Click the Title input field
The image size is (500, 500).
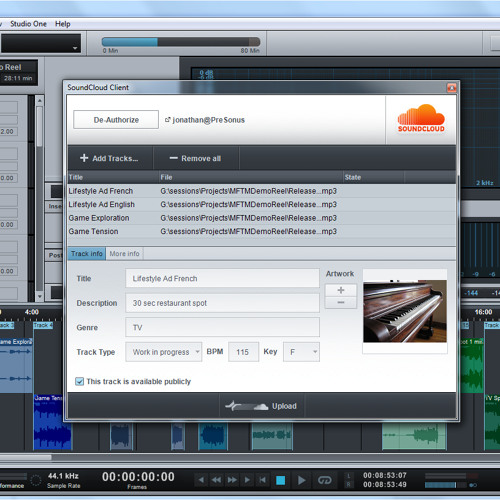[222, 278]
